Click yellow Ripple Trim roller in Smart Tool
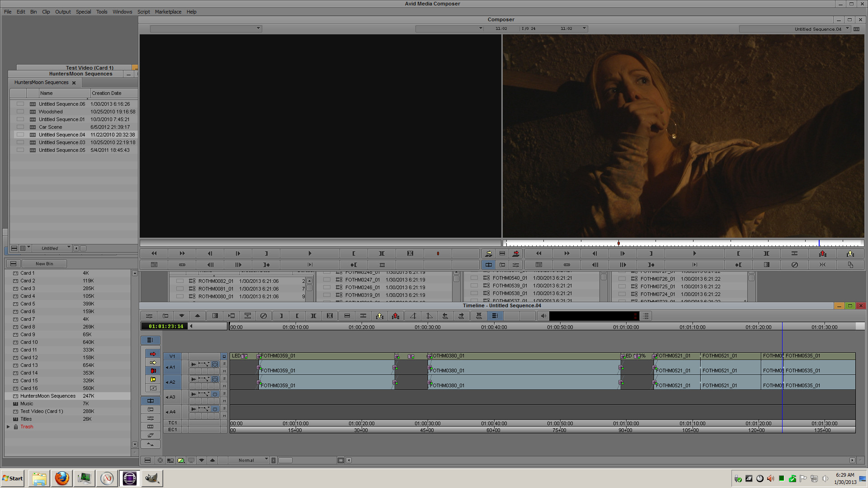The image size is (868, 488). tap(153, 380)
